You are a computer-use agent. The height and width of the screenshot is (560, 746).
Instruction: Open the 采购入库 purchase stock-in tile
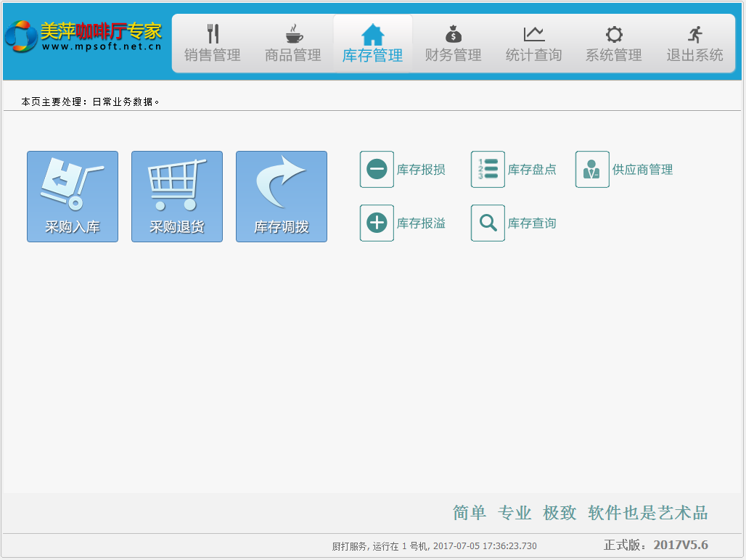coord(73,197)
